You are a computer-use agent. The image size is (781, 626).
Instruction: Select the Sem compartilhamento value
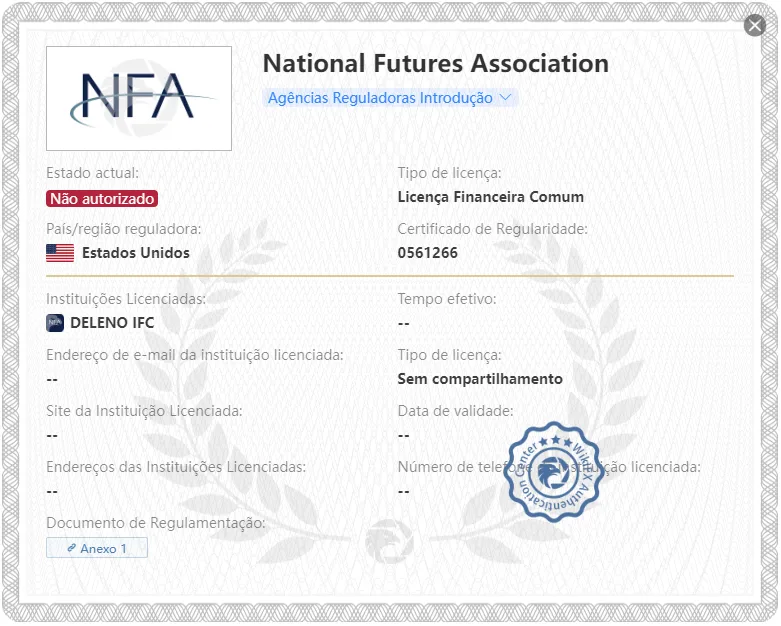[480, 379]
